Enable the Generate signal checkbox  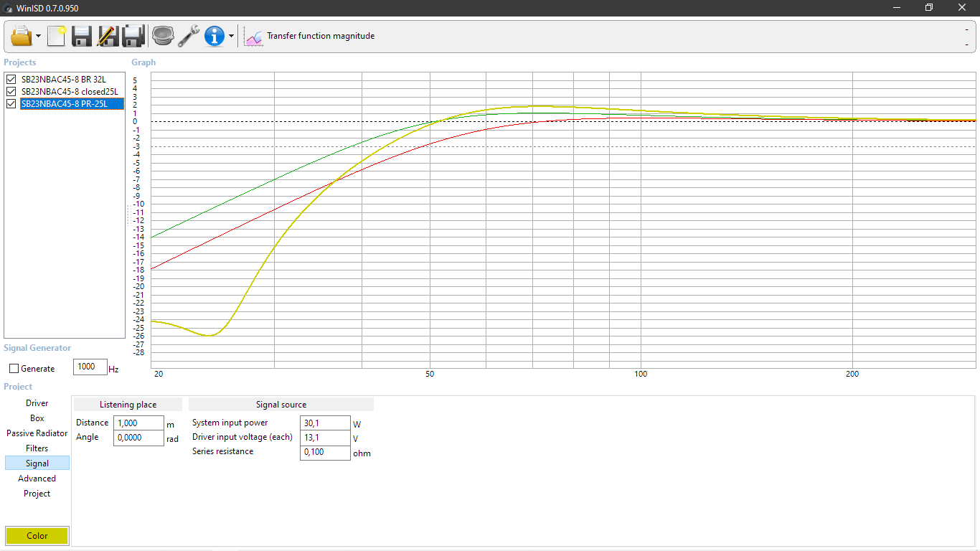tap(14, 369)
